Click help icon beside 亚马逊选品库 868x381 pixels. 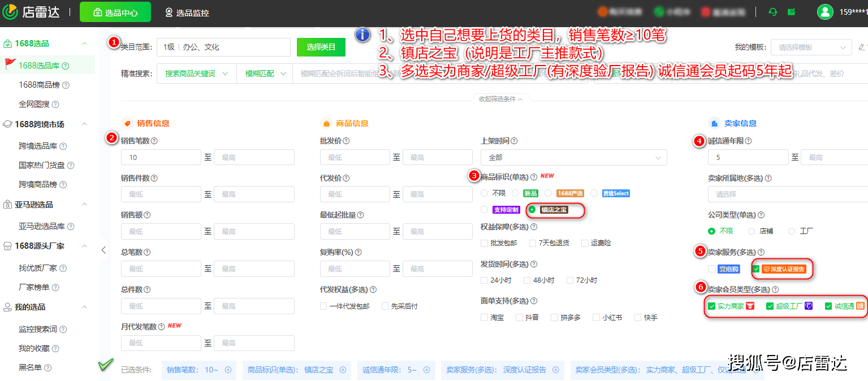click(x=71, y=227)
